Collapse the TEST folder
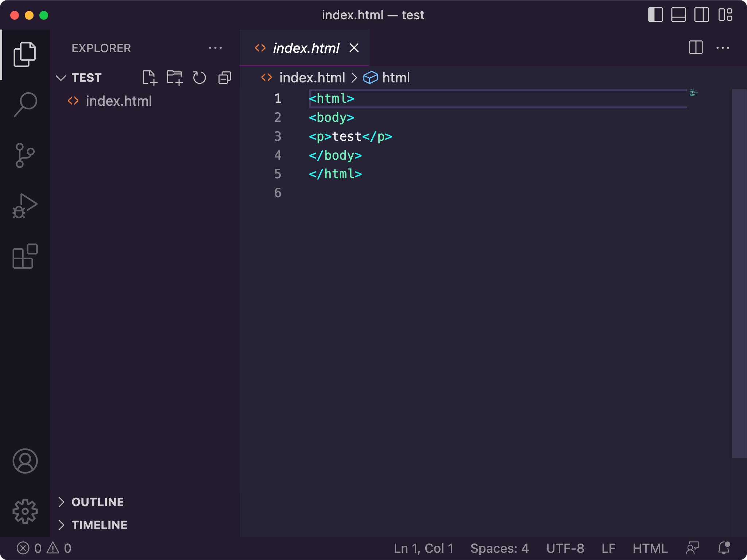The image size is (747, 560). (61, 77)
